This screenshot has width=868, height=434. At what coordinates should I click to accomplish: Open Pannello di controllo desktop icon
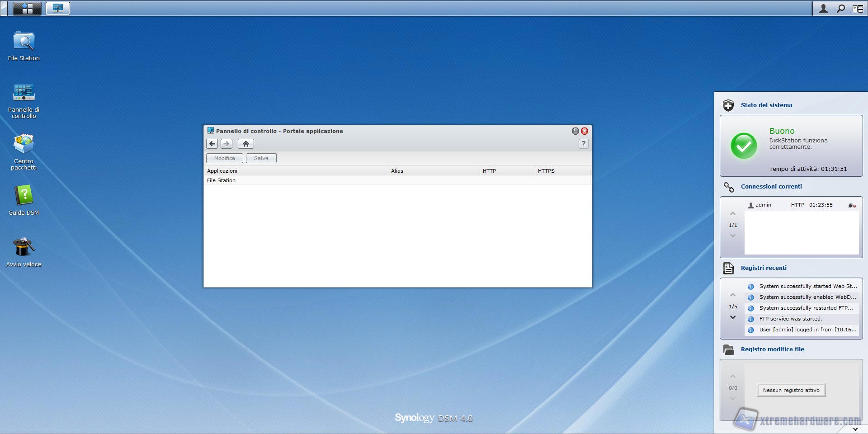24,93
